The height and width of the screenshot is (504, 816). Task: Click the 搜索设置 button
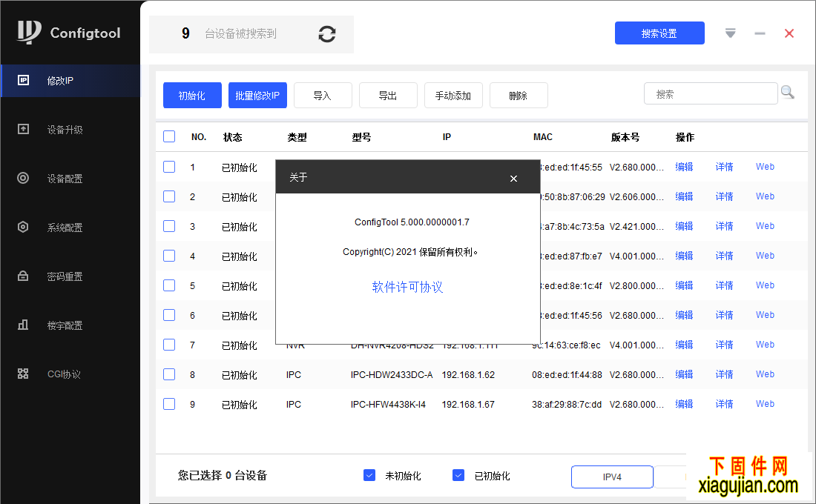[659, 33]
